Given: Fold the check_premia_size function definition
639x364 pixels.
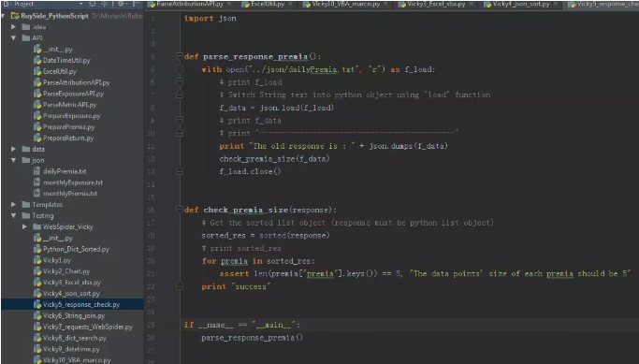Looking at the screenshot, I should [180, 210].
